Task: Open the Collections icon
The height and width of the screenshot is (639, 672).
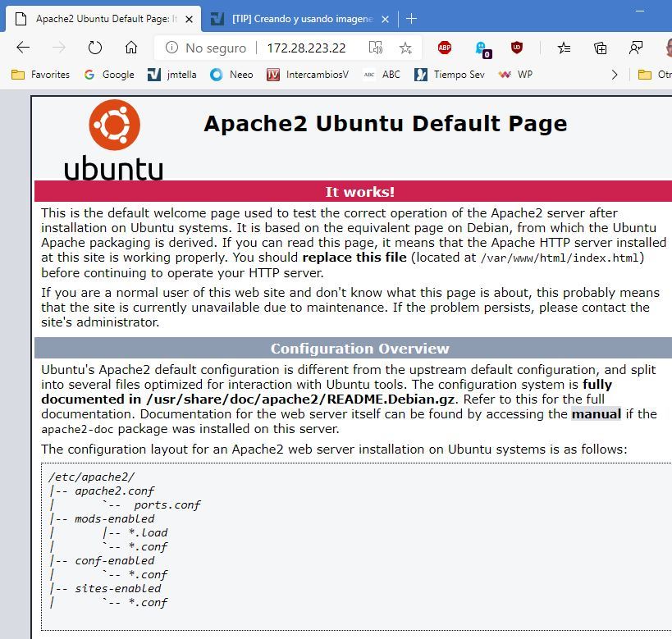Action: 601,48
